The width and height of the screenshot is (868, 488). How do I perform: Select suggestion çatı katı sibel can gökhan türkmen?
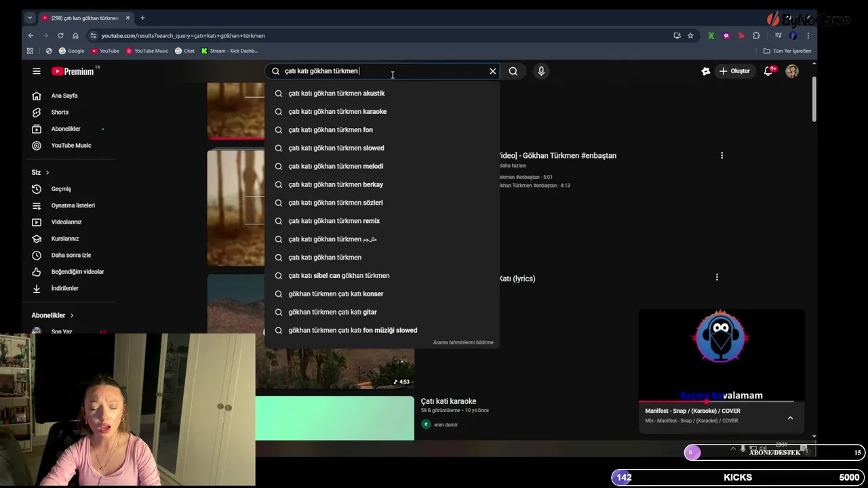[382, 276]
